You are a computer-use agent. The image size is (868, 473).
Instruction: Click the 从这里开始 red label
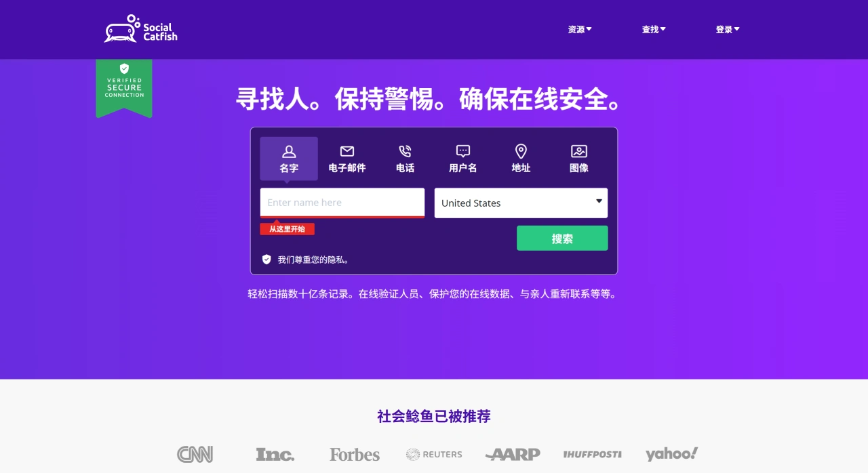coord(287,229)
